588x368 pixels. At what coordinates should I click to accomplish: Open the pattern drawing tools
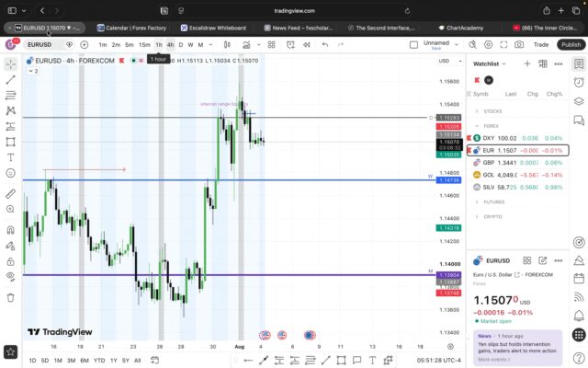10,110
